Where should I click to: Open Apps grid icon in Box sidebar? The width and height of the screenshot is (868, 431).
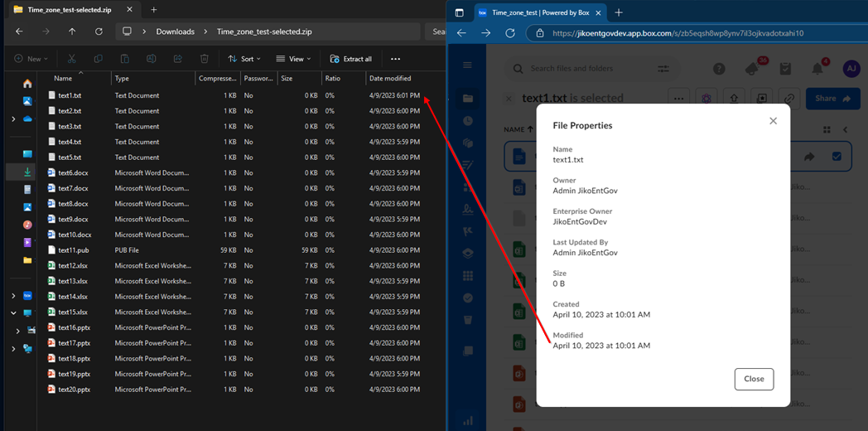[x=468, y=275]
